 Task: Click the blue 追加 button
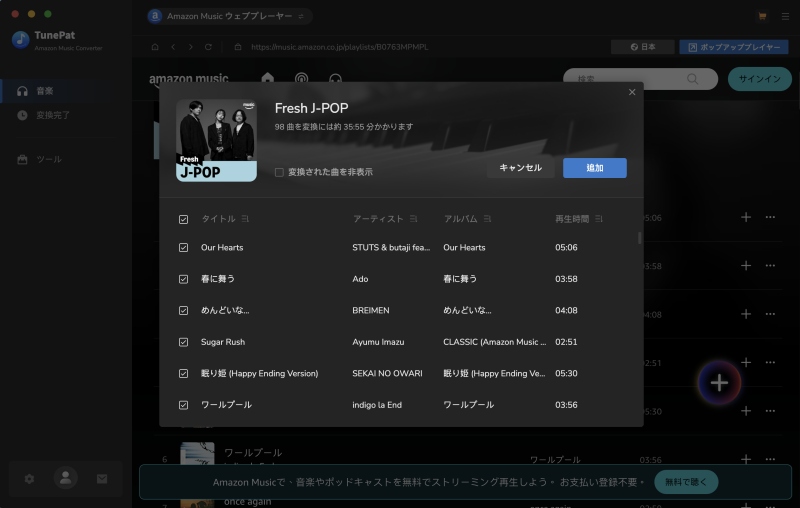coord(594,168)
